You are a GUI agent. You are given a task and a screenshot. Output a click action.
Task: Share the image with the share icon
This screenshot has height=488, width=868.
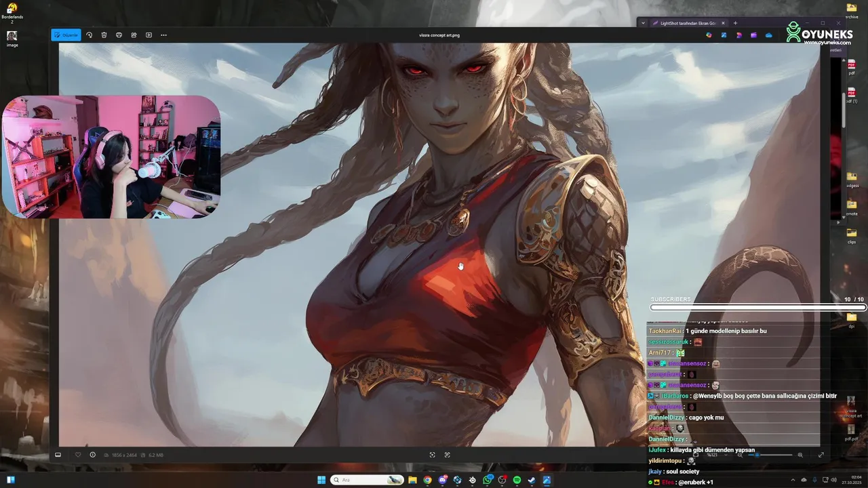click(134, 35)
